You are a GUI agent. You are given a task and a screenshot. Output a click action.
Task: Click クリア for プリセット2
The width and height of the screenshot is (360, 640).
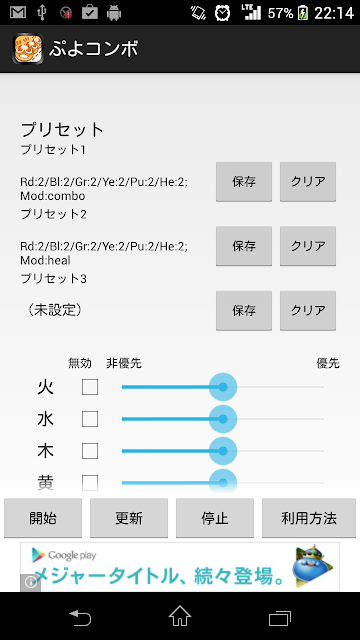(x=308, y=246)
